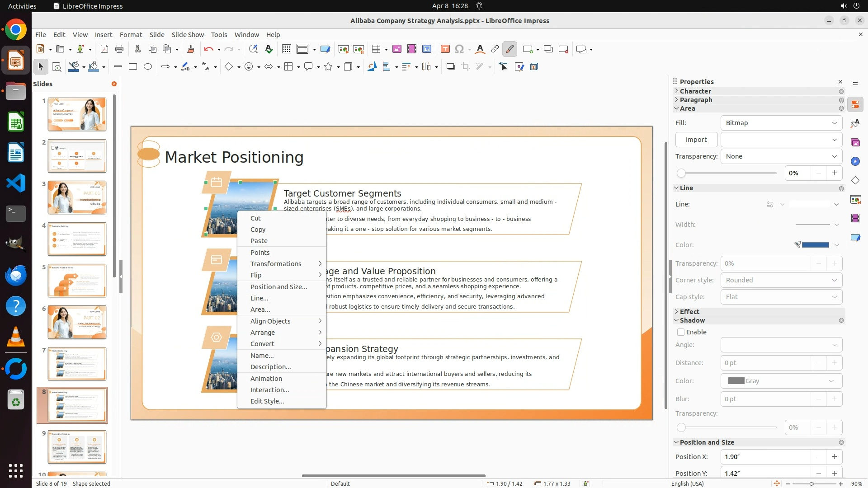Open the Navigator sidebar icon
This screenshot has width=868, height=488.
coord(855,162)
